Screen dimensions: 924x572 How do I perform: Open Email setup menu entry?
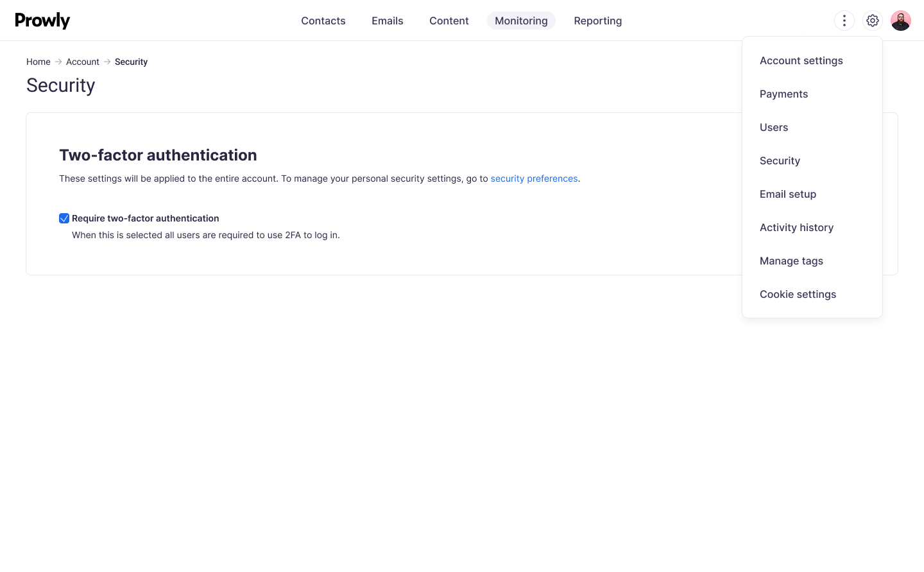pyautogui.click(x=787, y=194)
